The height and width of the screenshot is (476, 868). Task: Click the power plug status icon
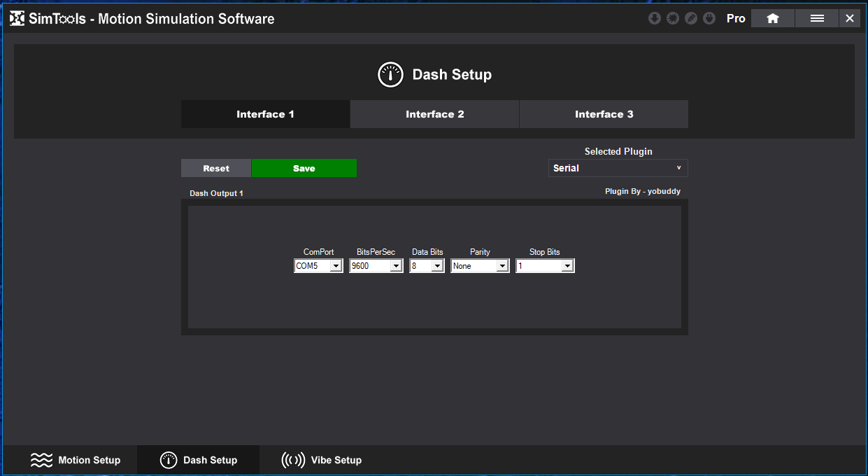(709, 18)
